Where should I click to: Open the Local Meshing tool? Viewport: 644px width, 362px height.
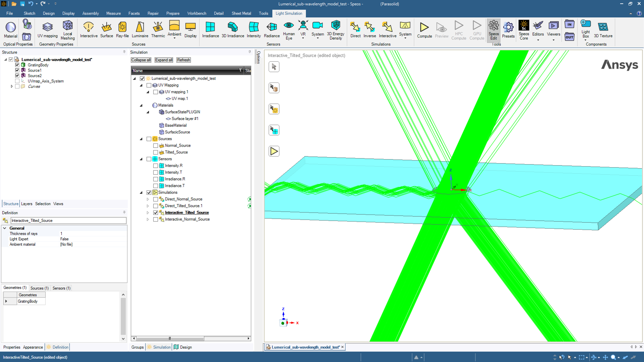coord(67,30)
